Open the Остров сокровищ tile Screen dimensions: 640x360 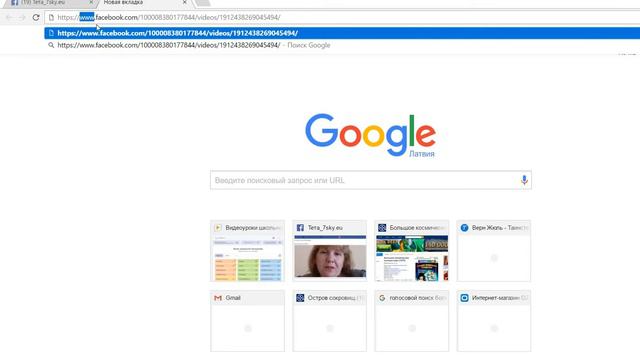point(329,321)
